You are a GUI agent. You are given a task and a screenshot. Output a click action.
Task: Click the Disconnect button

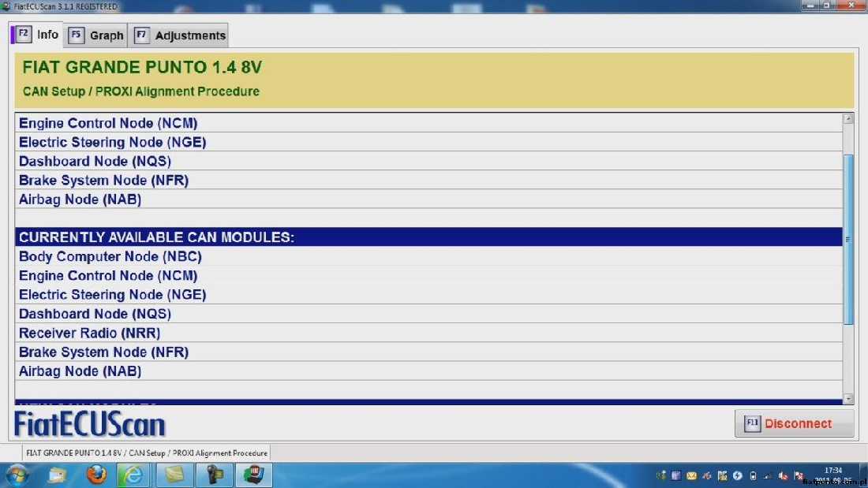tap(794, 424)
